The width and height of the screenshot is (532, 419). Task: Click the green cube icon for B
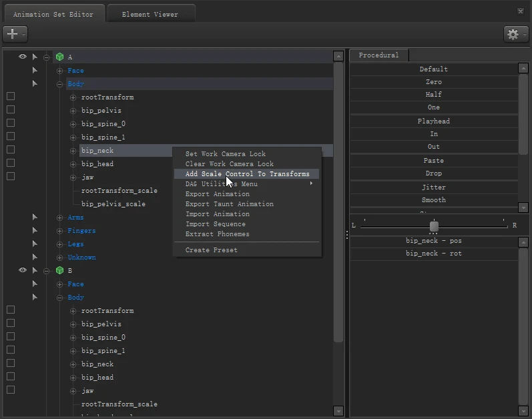59,271
